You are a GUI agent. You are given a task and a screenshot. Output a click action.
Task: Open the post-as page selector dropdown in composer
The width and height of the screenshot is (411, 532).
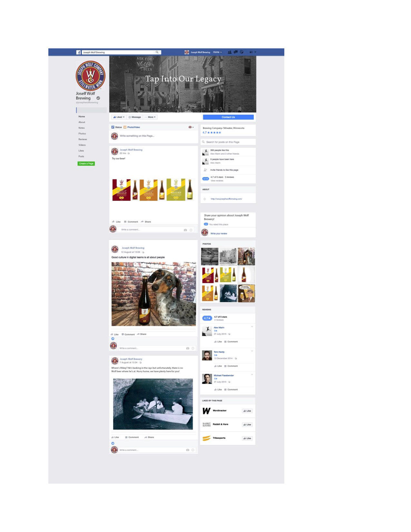(x=191, y=127)
